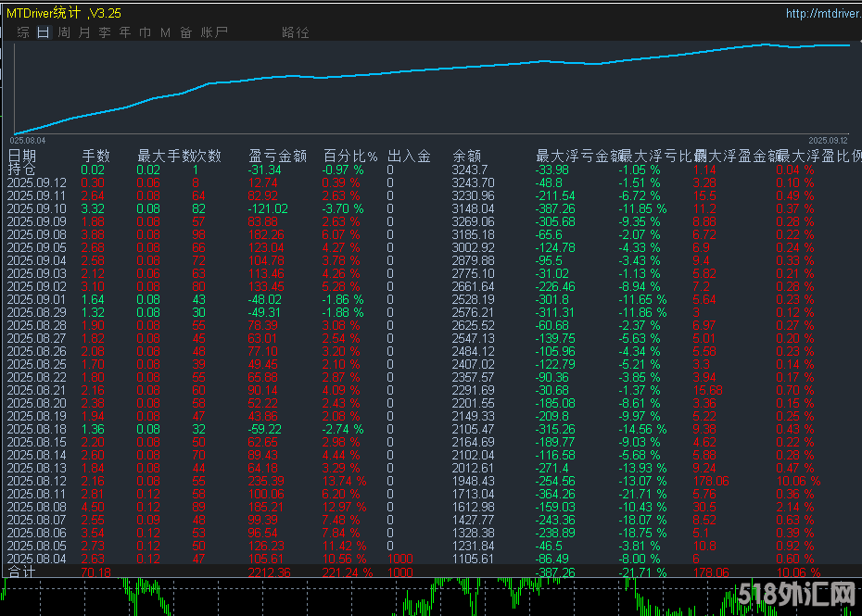The image size is (862, 616).
Task: Open the 季 quarterly statistics view
Action: click(104, 31)
